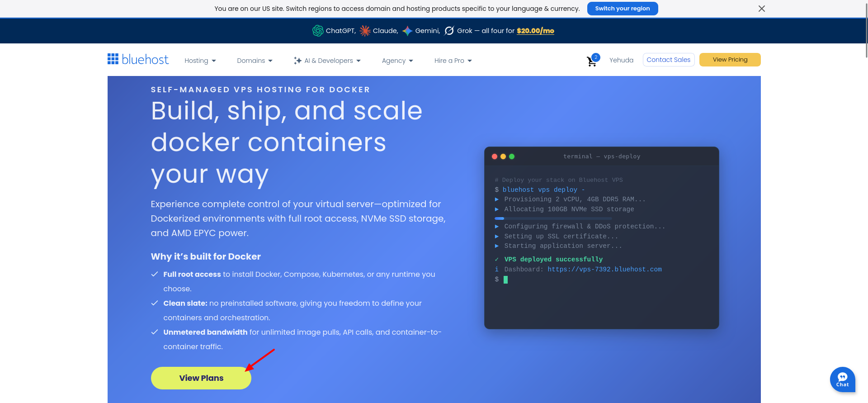This screenshot has width=868, height=403.
Task: Click 'Provisioning 2 vCPU, 4GB DDR5 RAM' line
Action: (575, 199)
